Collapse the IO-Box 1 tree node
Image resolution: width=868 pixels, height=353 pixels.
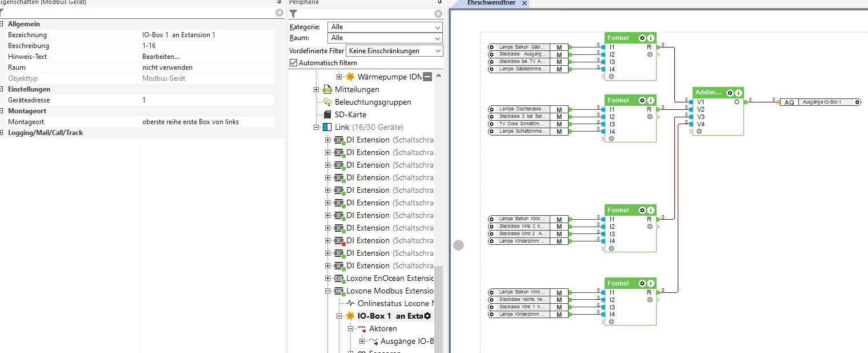click(x=339, y=316)
